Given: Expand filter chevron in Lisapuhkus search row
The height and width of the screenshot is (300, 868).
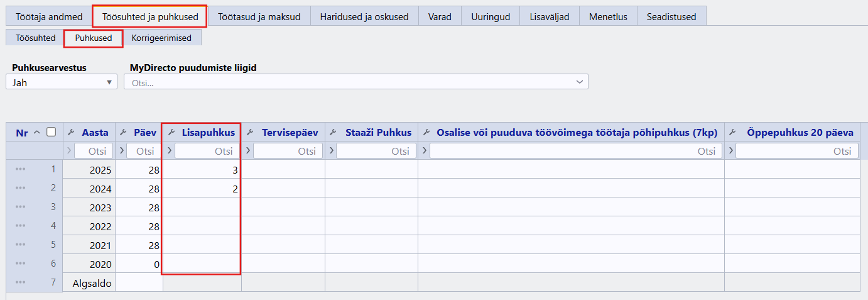Looking at the screenshot, I should [168, 151].
